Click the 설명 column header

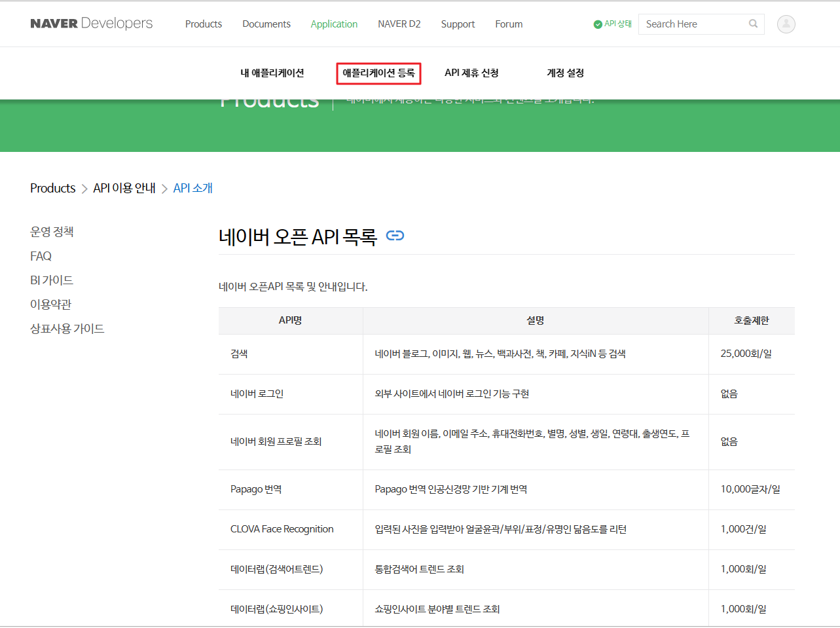[536, 321]
